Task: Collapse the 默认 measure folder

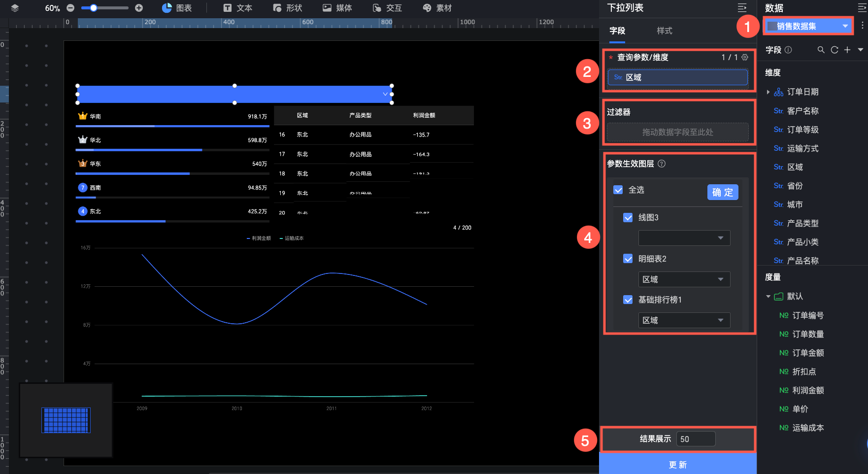Action: [x=768, y=297]
